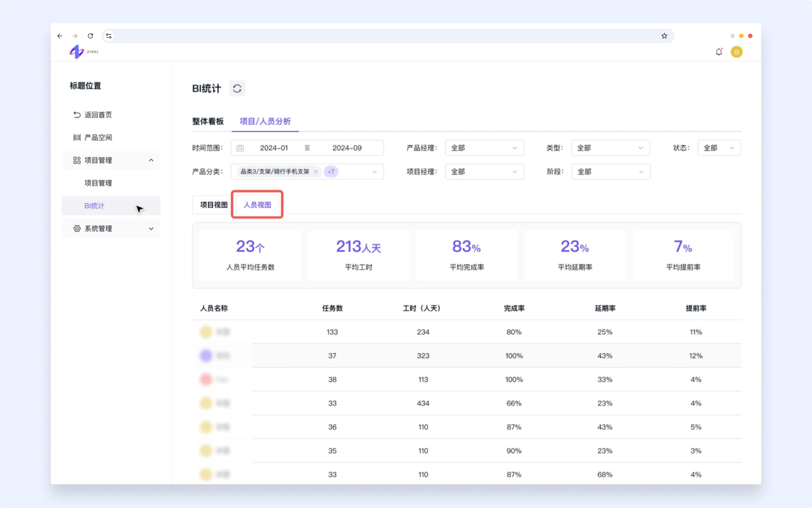Open the yellow user avatar menu
Screen dimensions: 812x508
(x=736, y=52)
